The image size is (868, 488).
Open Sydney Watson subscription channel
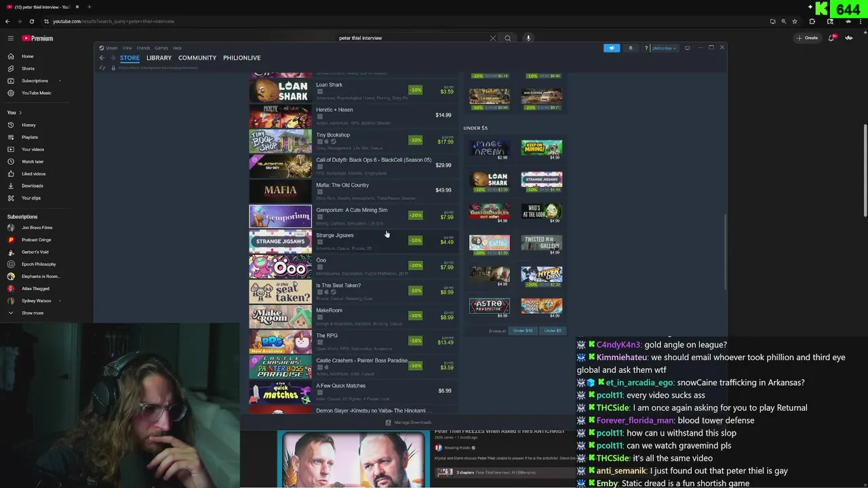click(x=36, y=301)
